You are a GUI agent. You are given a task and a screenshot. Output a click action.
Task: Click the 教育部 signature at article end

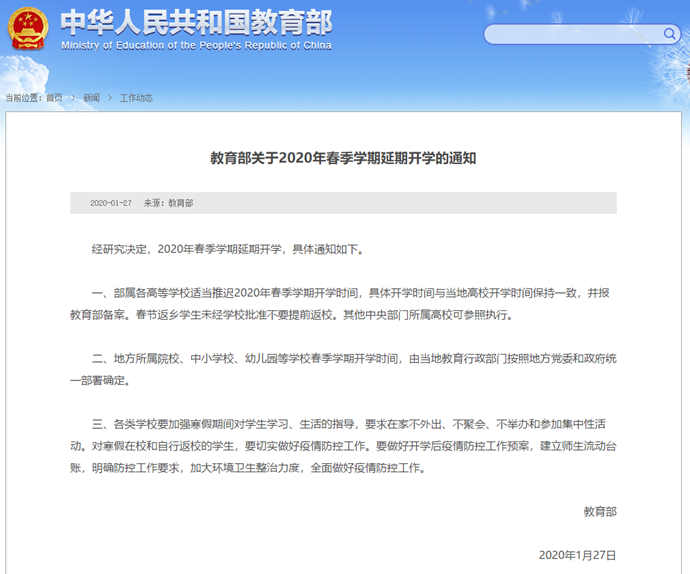[x=600, y=511]
